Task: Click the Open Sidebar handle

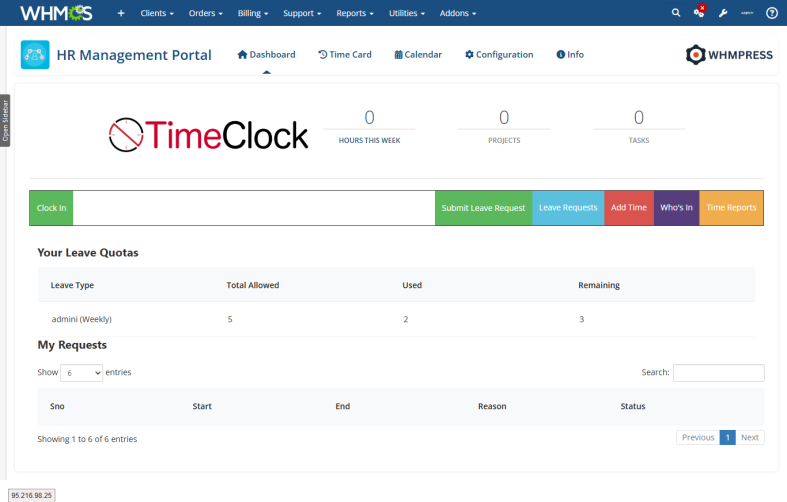Action: [x=5, y=120]
